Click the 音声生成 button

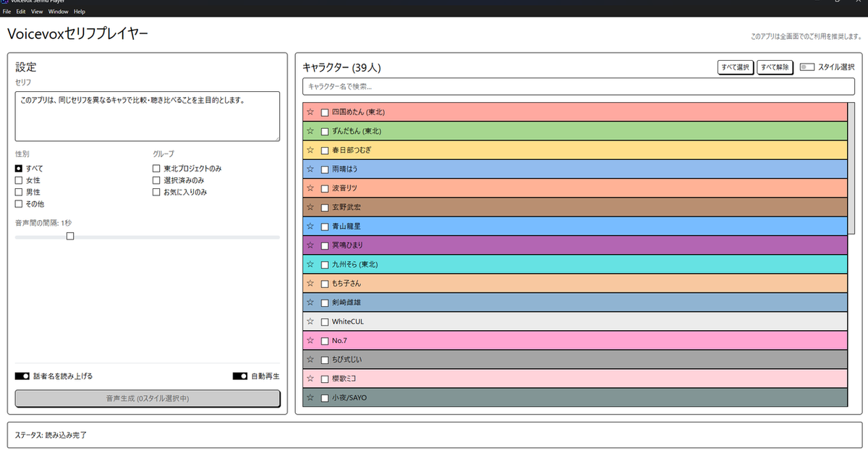pyautogui.click(x=148, y=398)
